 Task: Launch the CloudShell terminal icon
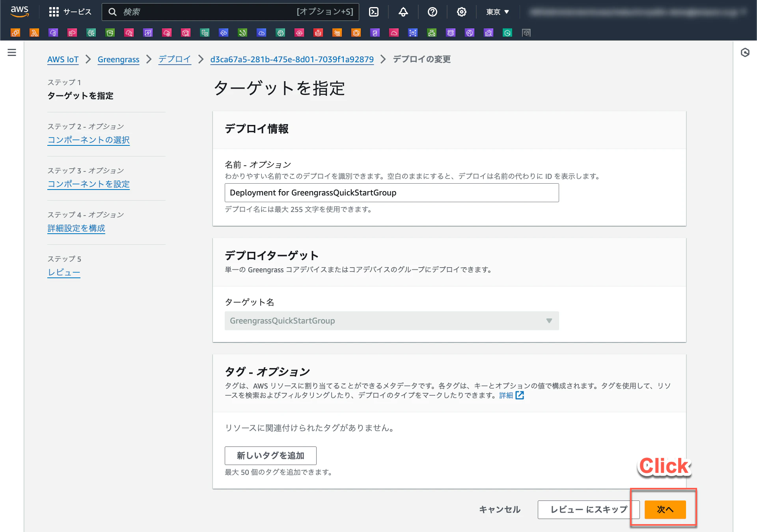373,12
